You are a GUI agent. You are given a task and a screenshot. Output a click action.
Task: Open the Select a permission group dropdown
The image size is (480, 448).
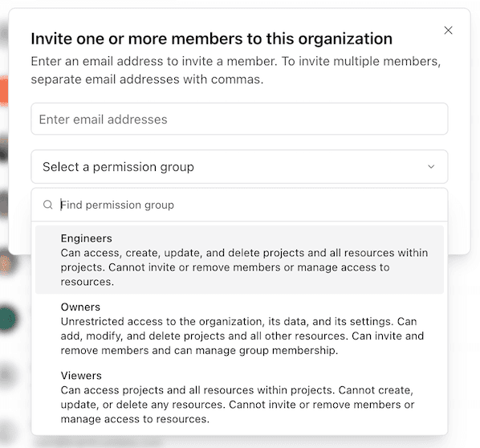[x=239, y=166]
